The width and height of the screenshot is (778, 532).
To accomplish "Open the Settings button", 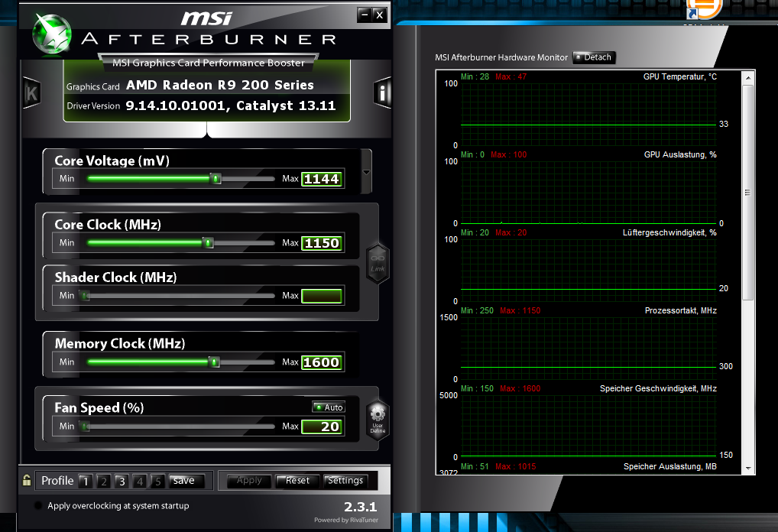I will pyautogui.click(x=346, y=480).
